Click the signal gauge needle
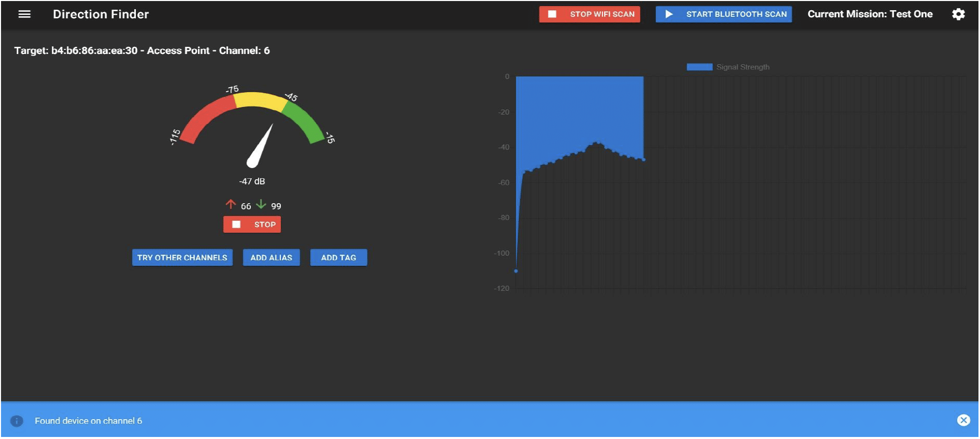 260,147
